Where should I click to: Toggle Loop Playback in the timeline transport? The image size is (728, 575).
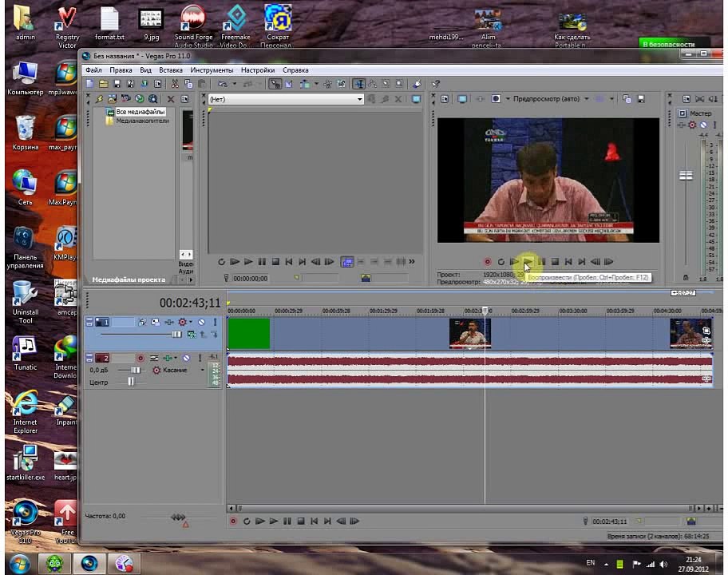[247, 521]
